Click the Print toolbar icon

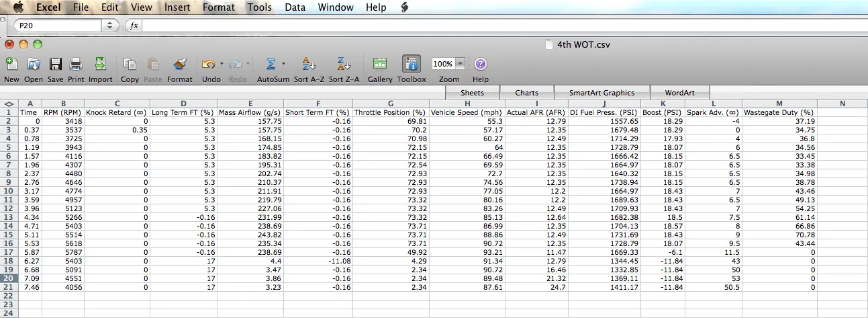76,65
